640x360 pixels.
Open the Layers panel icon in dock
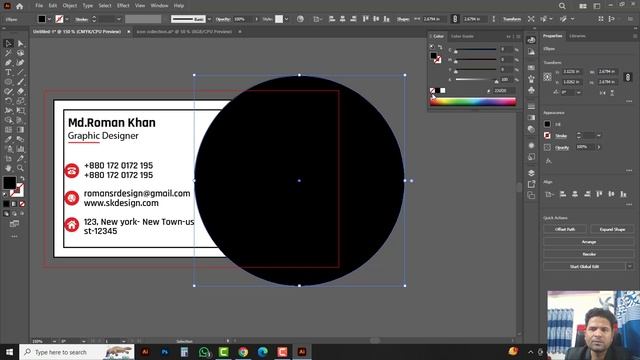[x=531, y=173]
